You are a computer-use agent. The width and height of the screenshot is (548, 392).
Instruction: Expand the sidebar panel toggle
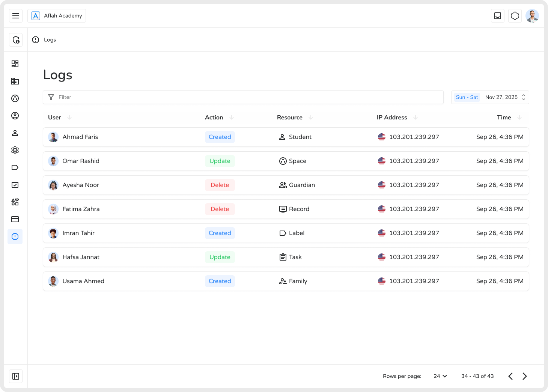pyautogui.click(x=16, y=376)
